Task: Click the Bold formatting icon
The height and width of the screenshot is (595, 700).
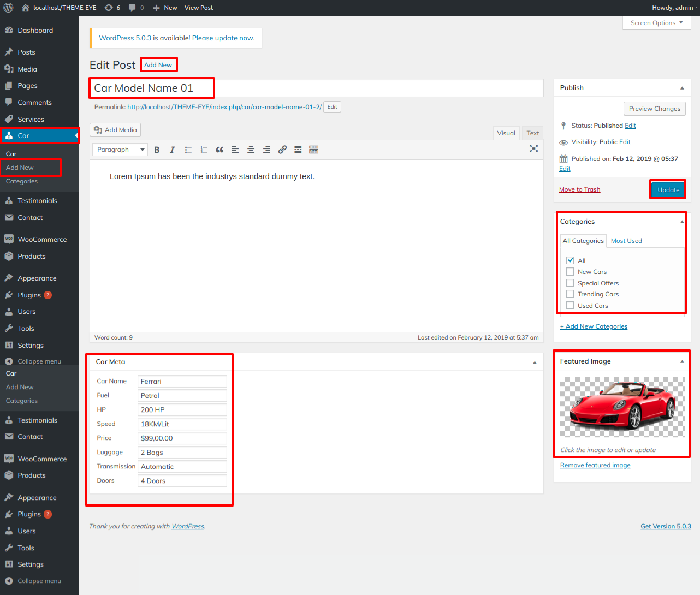Action: click(157, 150)
